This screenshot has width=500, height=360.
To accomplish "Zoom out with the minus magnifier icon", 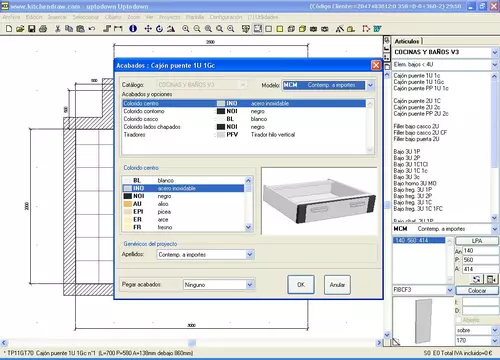I will (x=197, y=29).
